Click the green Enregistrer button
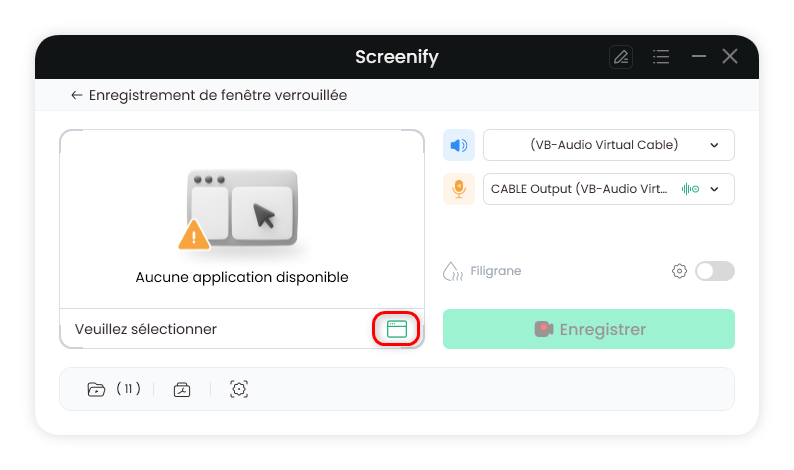Image resolution: width=794 pixels, height=470 pixels. [x=588, y=329]
